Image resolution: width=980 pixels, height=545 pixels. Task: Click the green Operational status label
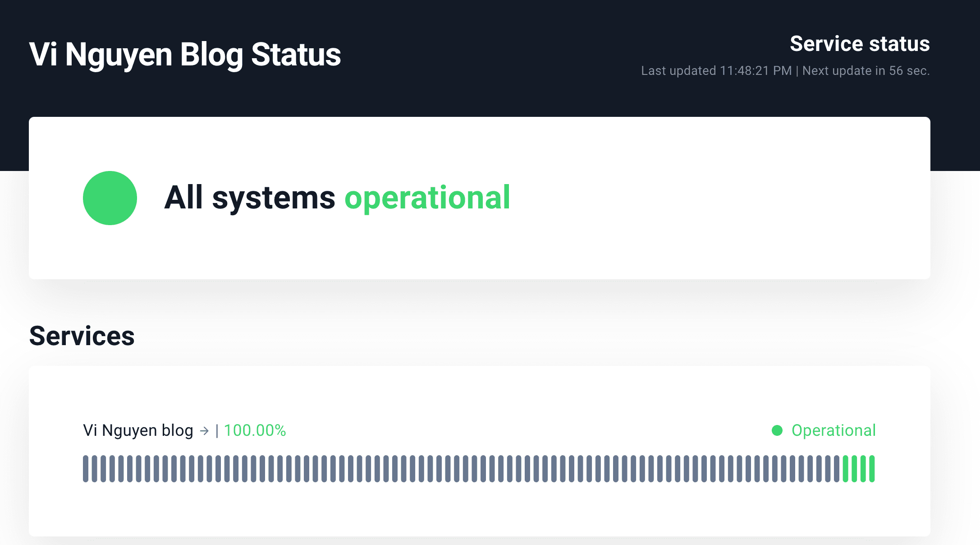[x=833, y=430]
